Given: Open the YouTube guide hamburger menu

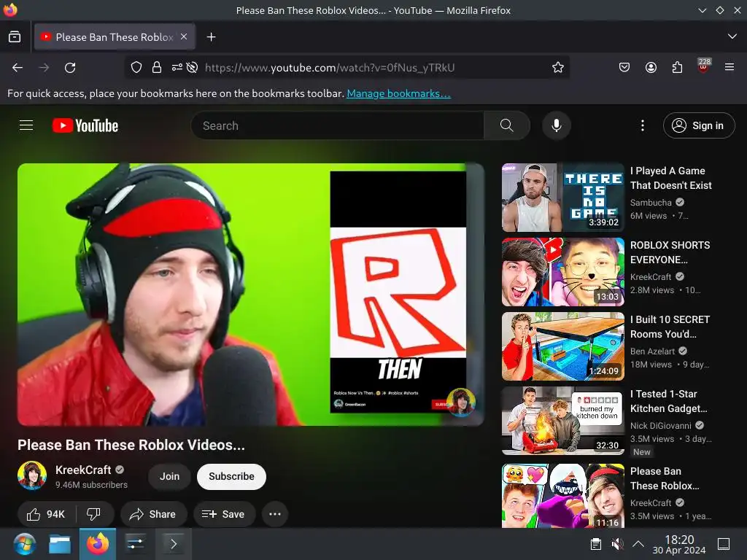Looking at the screenshot, I should pos(26,125).
